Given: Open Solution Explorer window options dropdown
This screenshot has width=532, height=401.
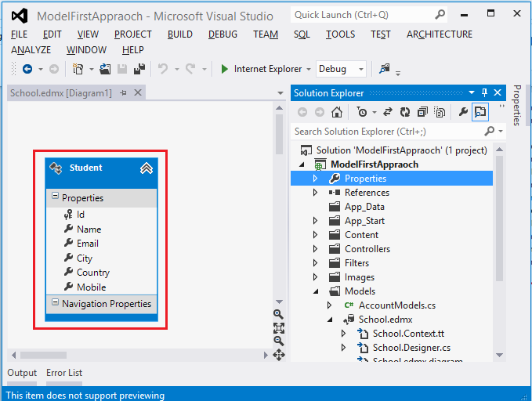Looking at the screenshot, I should [471, 92].
